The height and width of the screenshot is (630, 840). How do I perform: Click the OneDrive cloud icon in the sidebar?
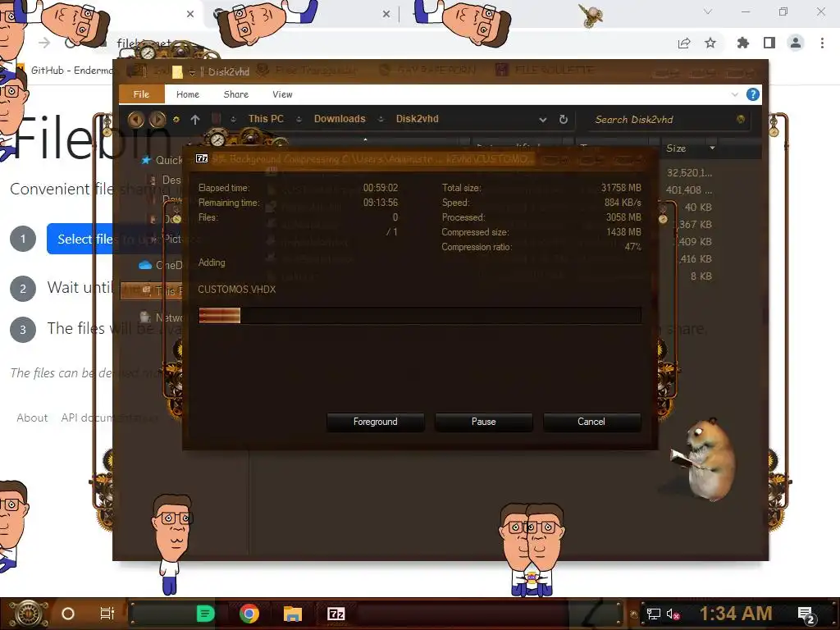coord(144,265)
